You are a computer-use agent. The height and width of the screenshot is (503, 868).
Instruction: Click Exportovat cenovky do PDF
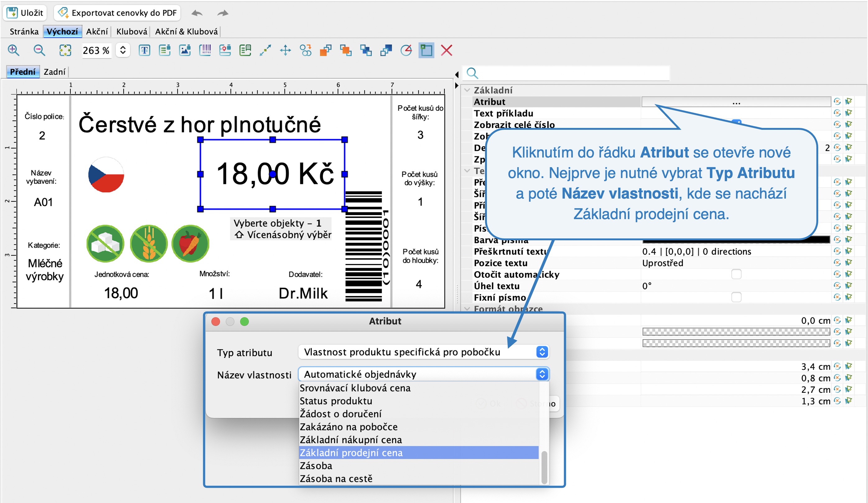(117, 13)
